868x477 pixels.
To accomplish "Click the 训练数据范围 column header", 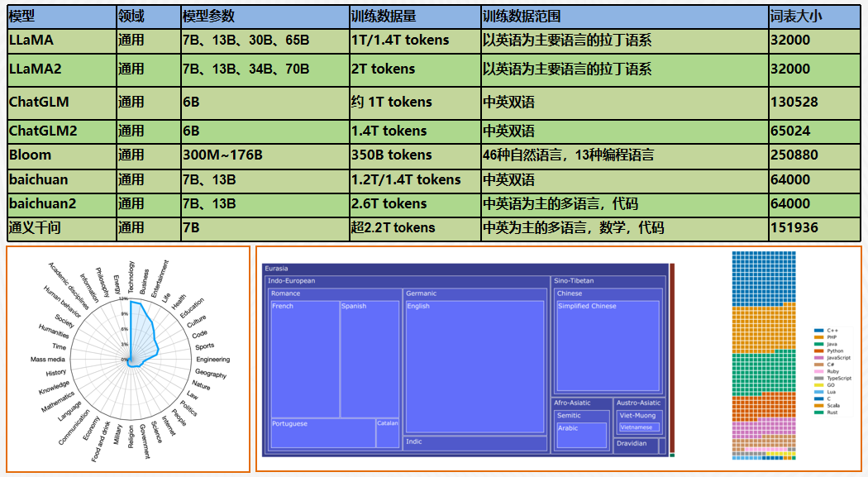I will pos(624,17).
